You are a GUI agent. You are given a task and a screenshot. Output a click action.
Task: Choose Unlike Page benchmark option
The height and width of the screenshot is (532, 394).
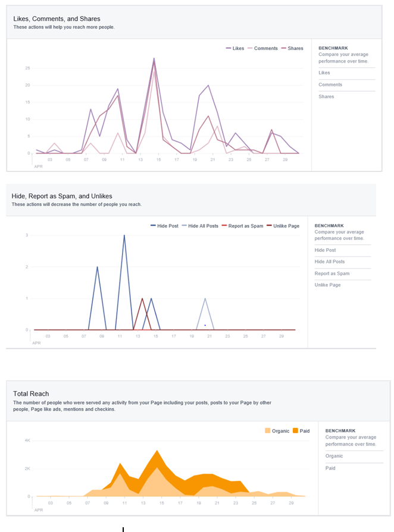(328, 285)
